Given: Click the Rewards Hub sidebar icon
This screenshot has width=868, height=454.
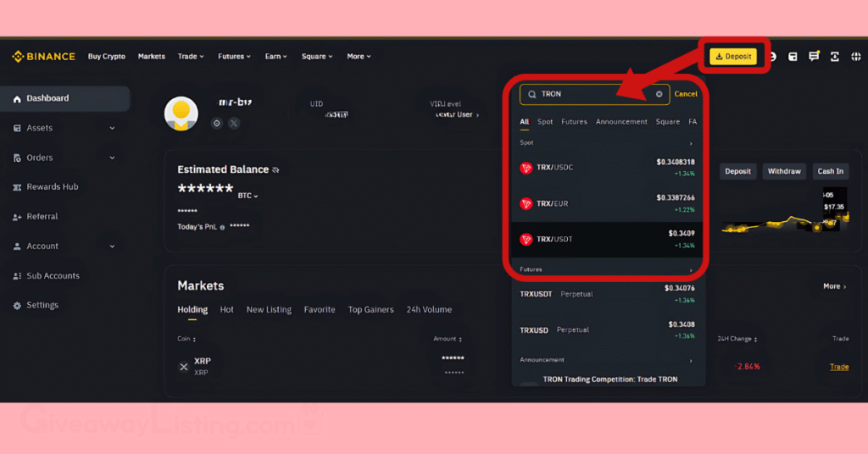Looking at the screenshot, I should [17, 187].
